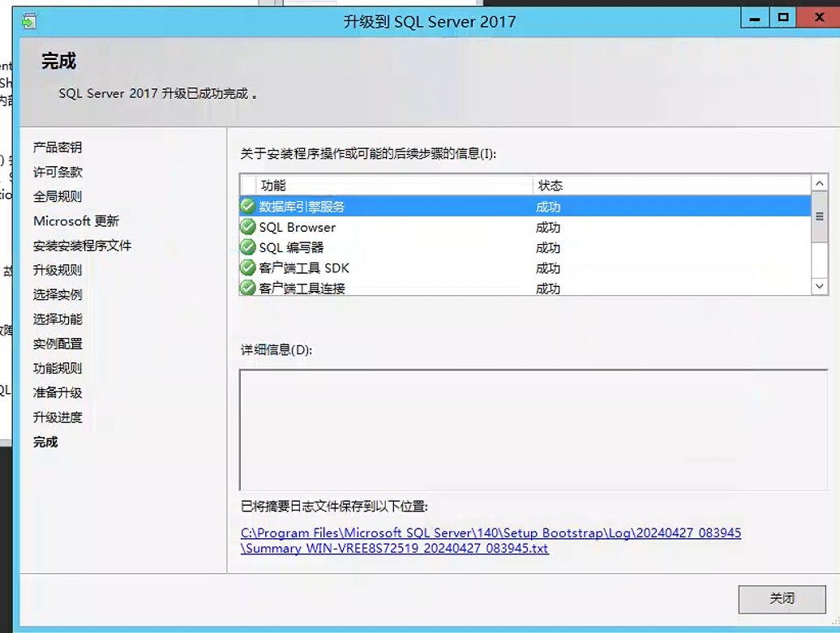Click 成功 status of SQL Browser
This screenshot has width=840, height=633.
coord(547,228)
